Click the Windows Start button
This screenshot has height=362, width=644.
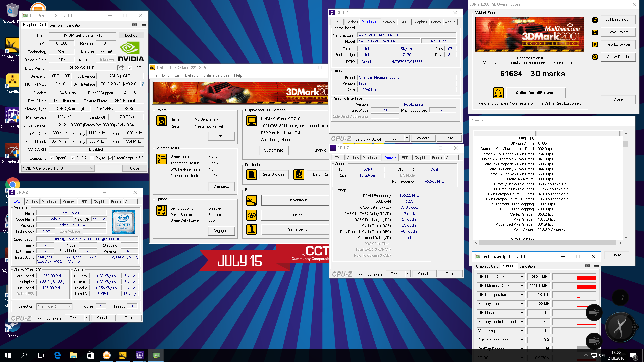coord(8,355)
